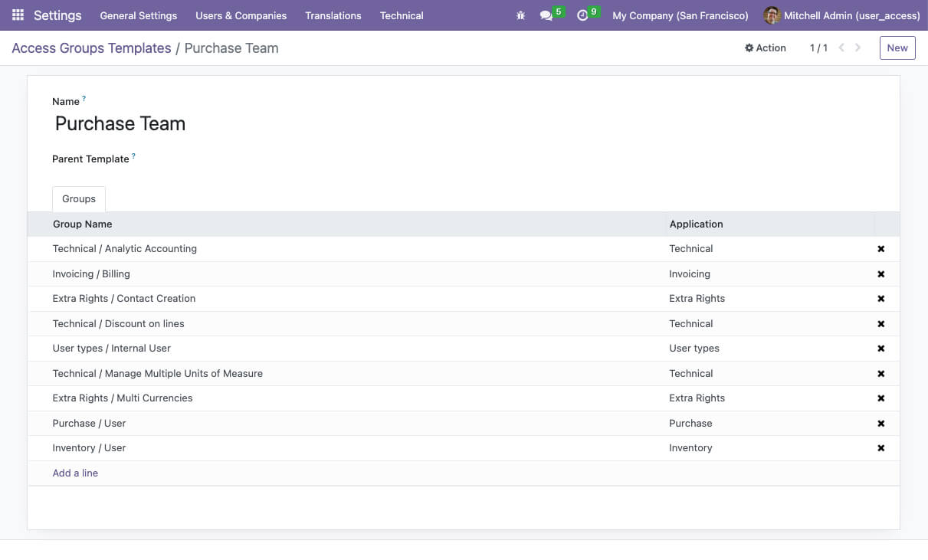Click the New button
The width and height of the screenshot is (928, 560).
[897, 47]
